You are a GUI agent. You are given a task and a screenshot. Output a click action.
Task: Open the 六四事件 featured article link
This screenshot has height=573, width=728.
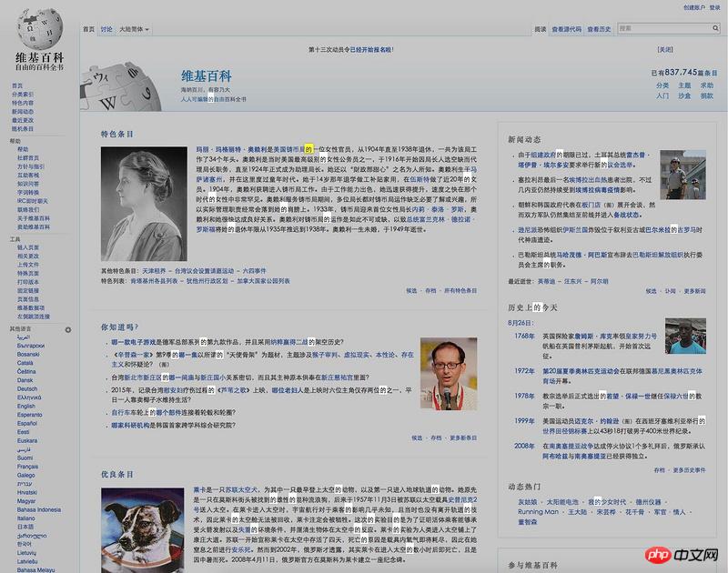[x=255, y=270]
